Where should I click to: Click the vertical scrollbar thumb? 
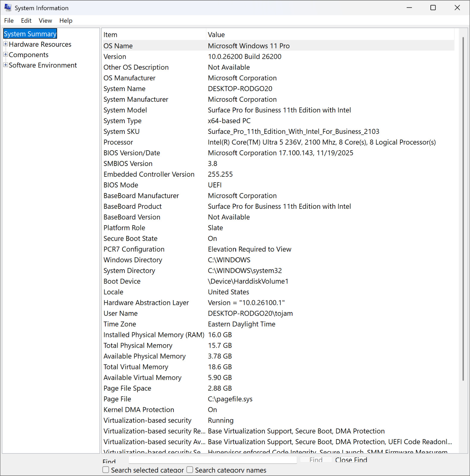click(463, 209)
